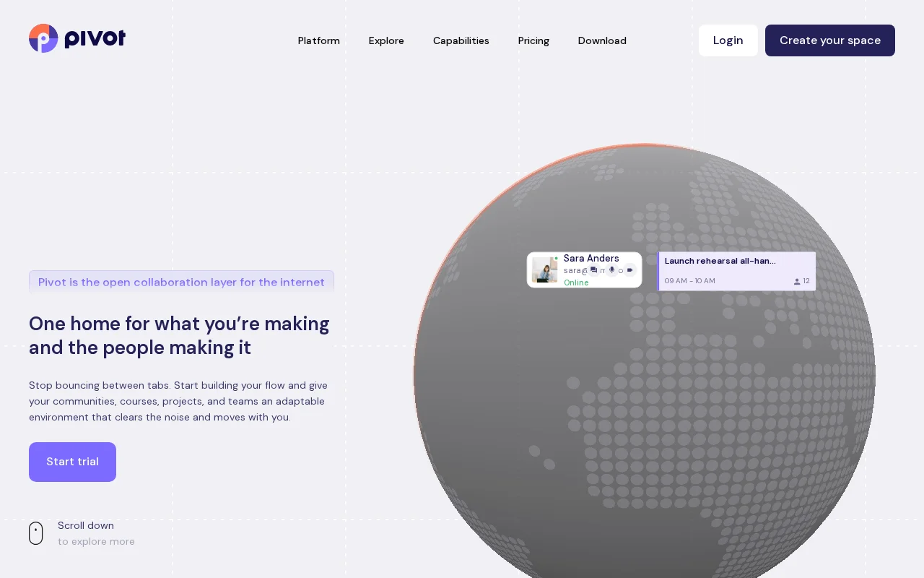Click the chat icon on Sara Anders card

tap(593, 270)
